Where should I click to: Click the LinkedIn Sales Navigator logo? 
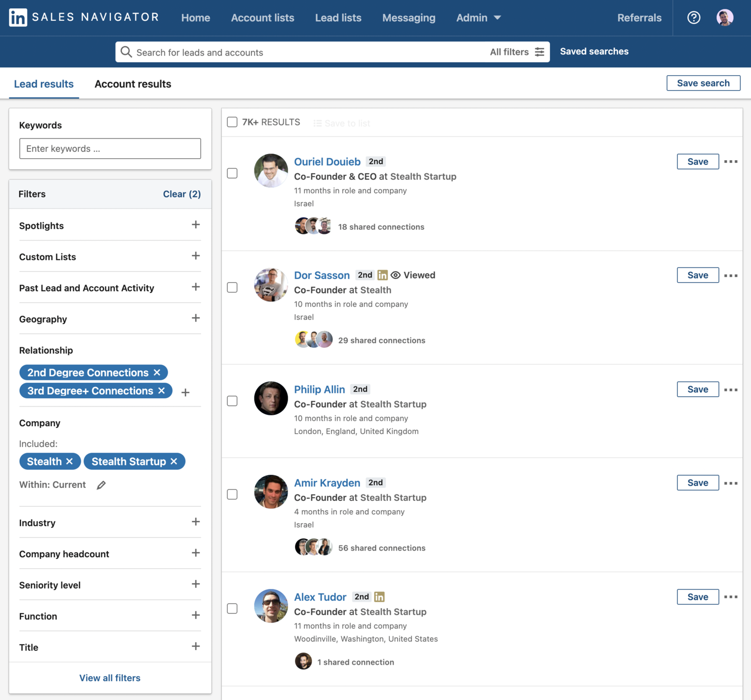pyautogui.click(x=84, y=17)
